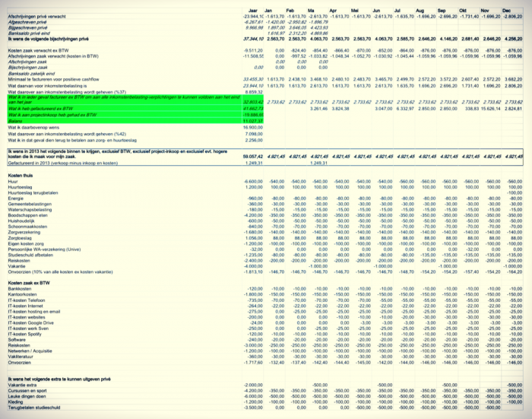Select the 'Zorgverzekering' row label
Viewport: 532px width, 419px height.
[x=24, y=232]
